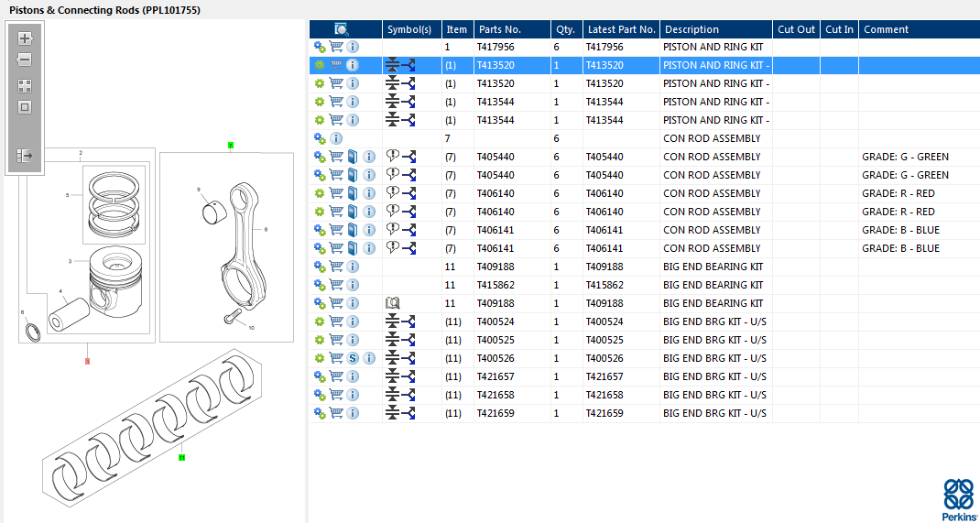The height and width of the screenshot is (523, 980).
Task: Click the list-arrow icon in diagram toolbar
Action: click(x=25, y=156)
